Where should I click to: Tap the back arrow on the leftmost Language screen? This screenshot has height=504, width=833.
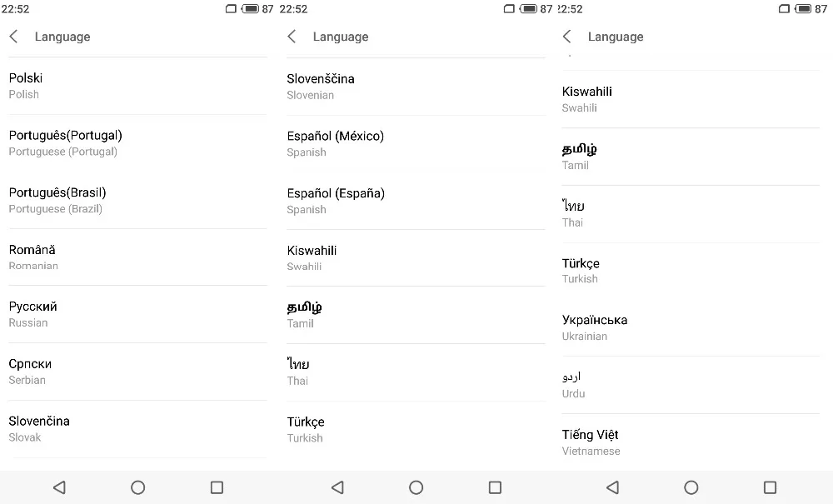[14, 37]
